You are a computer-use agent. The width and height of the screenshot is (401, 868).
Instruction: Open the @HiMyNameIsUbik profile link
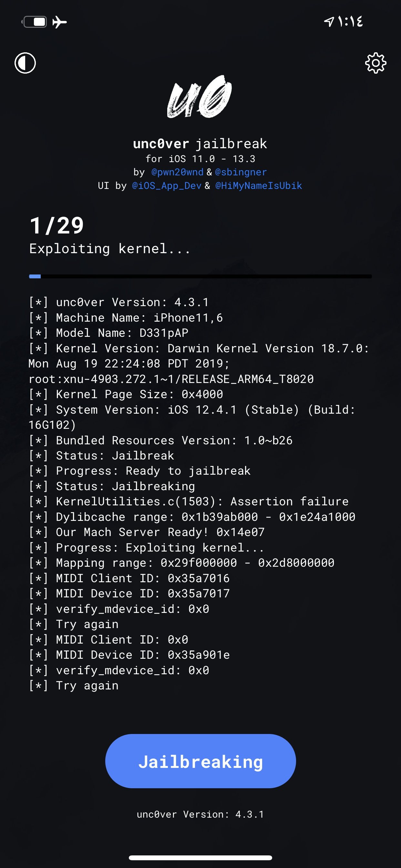click(x=259, y=186)
